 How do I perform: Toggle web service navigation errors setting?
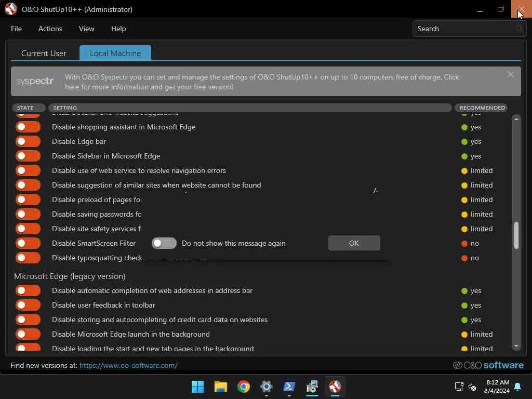coord(28,170)
